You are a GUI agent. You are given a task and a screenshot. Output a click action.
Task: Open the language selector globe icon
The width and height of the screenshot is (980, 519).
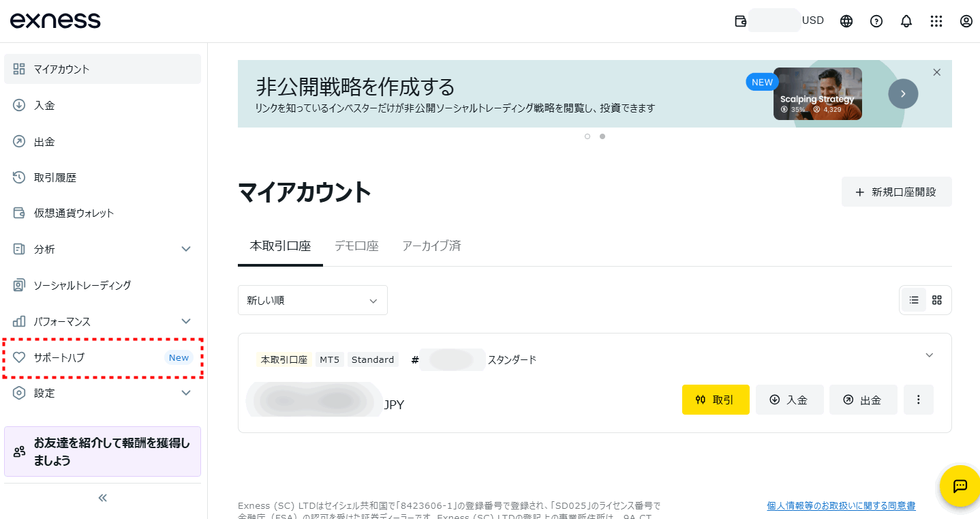(x=846, y=20)
